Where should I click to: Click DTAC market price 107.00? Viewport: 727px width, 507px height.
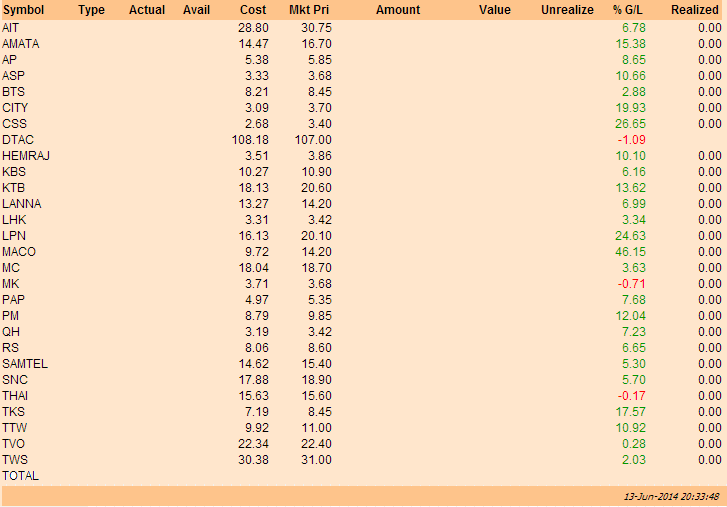pos(313,140)
